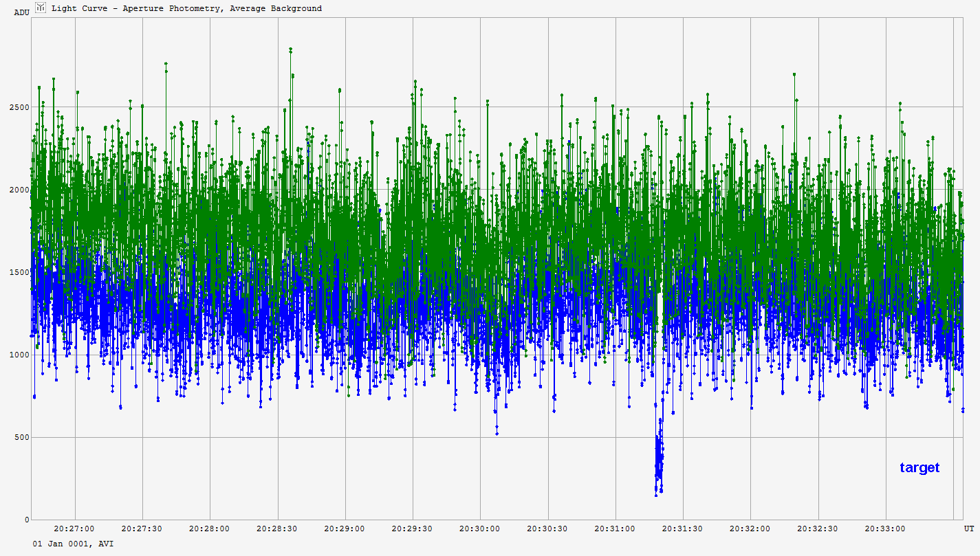
Task: Click the time label 20:29:30
Action: (x=413, y=529)
